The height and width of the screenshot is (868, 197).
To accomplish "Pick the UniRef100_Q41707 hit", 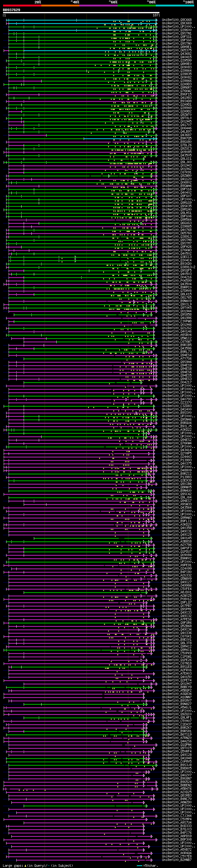I will [x=177, y=125].
